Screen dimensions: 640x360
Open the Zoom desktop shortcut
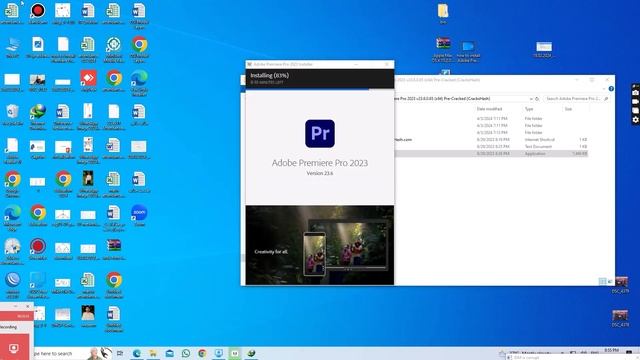(x=139, y=216)
